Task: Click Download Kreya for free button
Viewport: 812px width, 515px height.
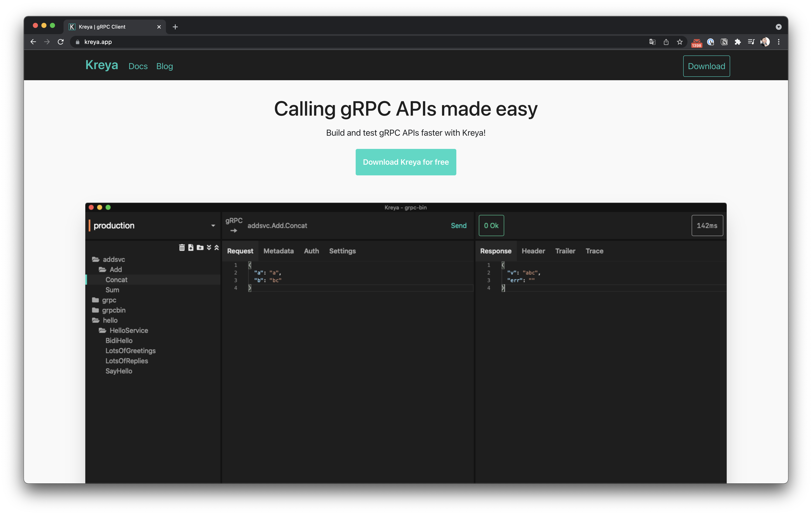Action: 406,162
